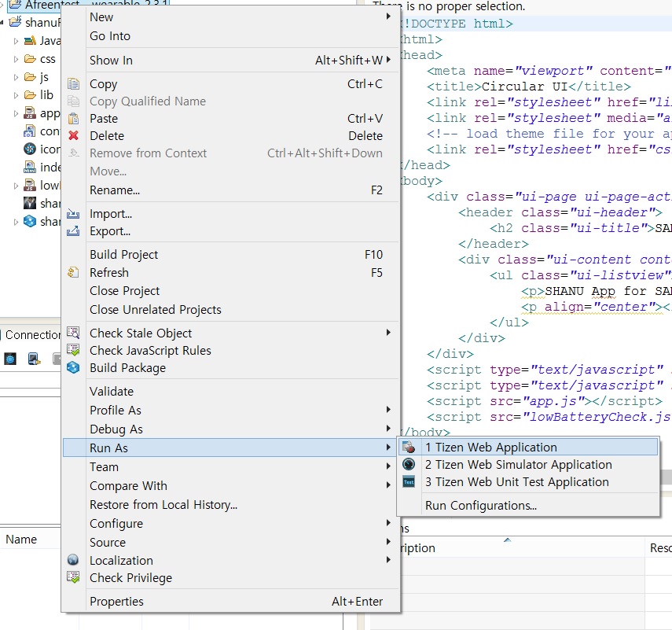Click the Java library icon in tree
The width and height of the screenshot is (672, 630).
pyautogui.click(x=30, y=41)
